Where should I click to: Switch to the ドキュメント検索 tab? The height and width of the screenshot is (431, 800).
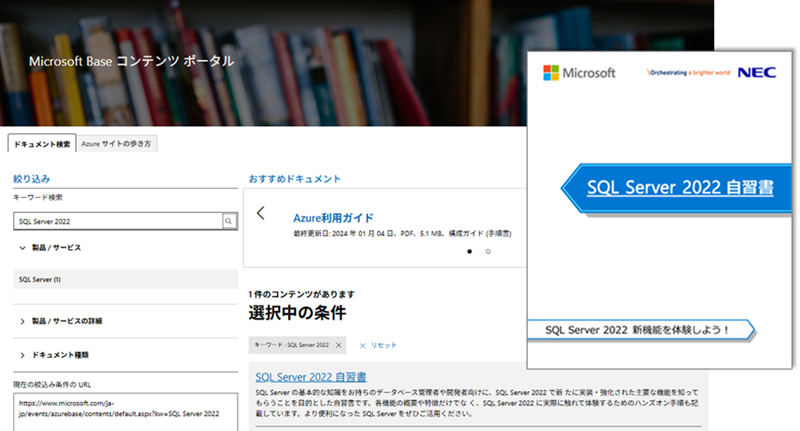click(42, 144)
